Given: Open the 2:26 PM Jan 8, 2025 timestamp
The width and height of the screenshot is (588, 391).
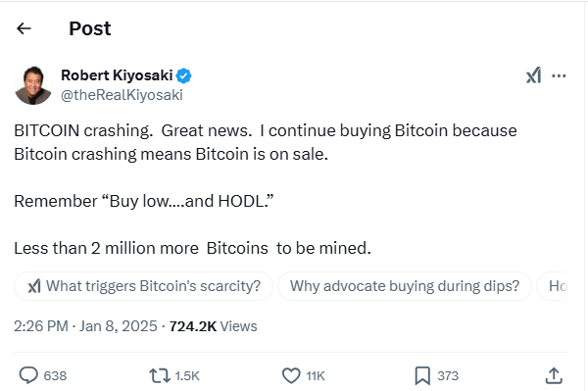Looking at the screenshot, I should point(85,326).
